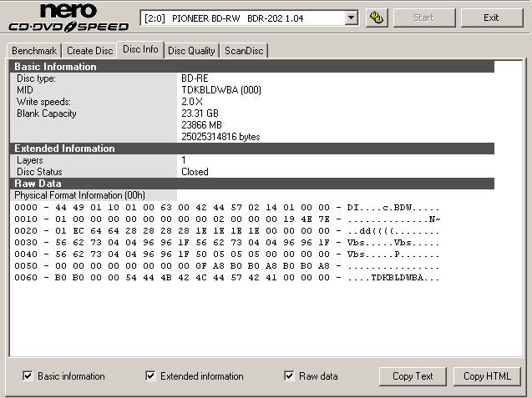This screenshot has width=532, height=398.
Task: Click the Disc Status label
Action: tap(39, 172)
